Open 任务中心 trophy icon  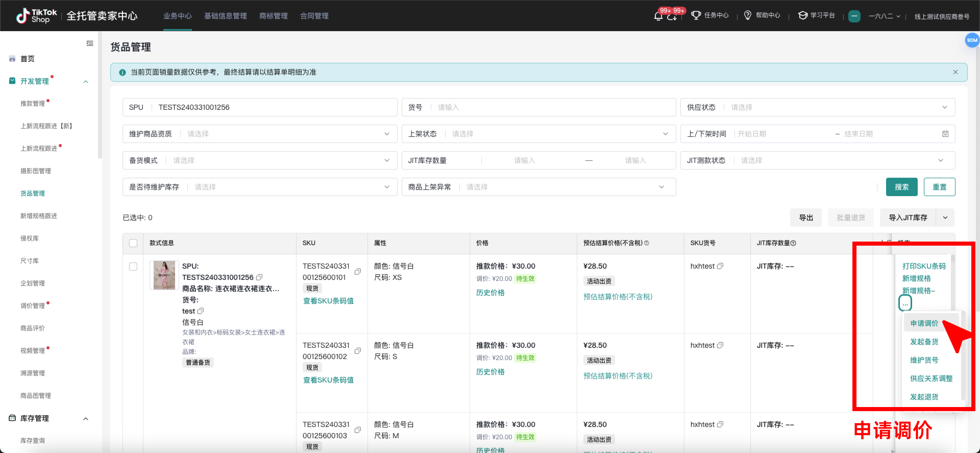pos(696,15)
